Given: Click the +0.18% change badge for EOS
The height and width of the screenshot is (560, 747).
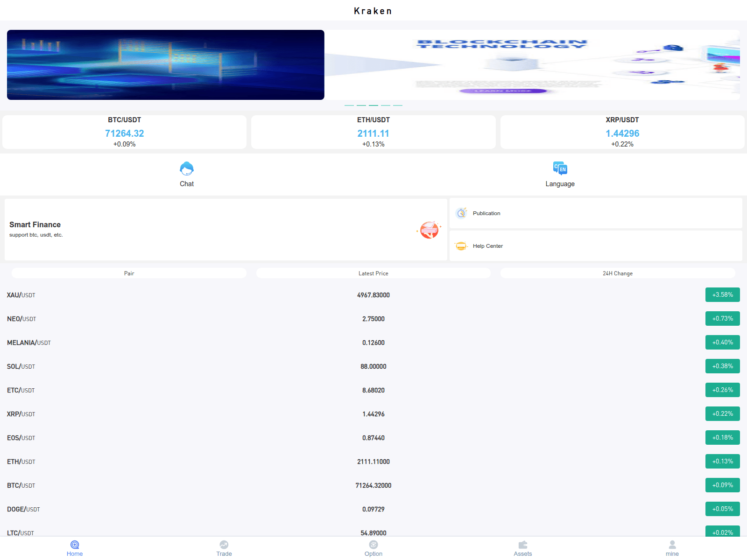Looking at the screenshot, I should (x=723, y=438).
